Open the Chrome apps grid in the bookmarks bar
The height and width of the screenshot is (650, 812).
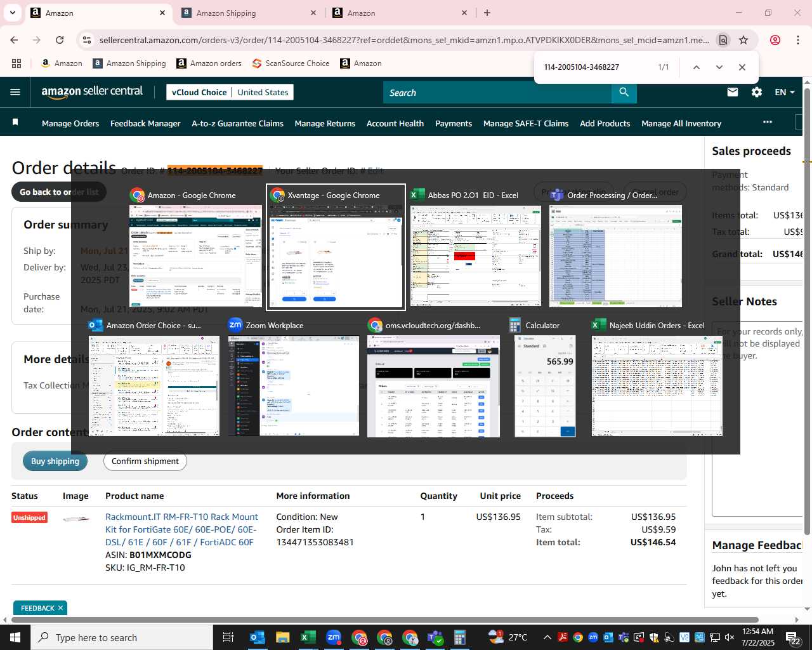pyautogui.click(x=16, y=63)
